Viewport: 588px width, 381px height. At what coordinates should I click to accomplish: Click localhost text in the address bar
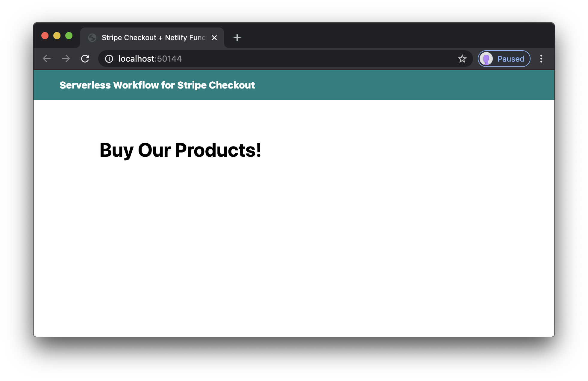pos(136,59)
